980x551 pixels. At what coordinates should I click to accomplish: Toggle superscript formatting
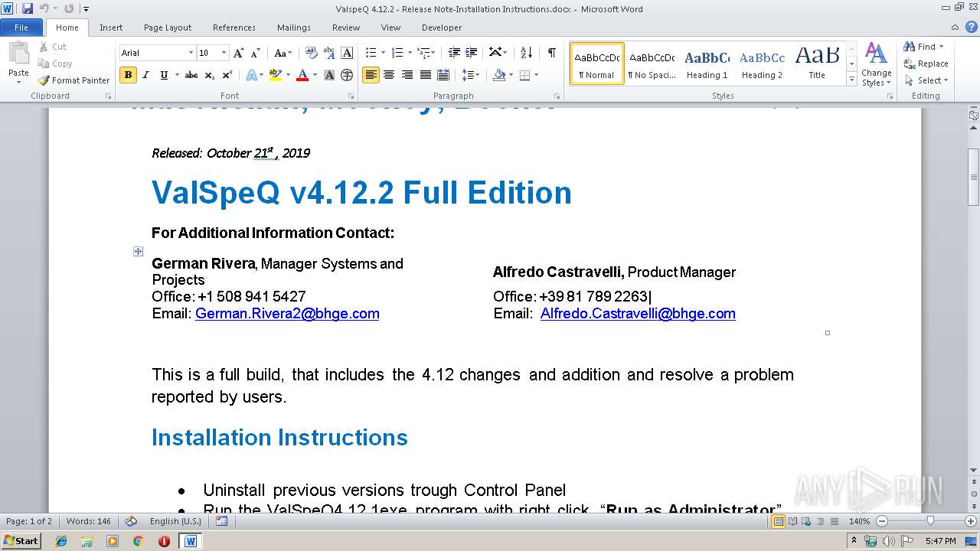click(x=227, y=75)
